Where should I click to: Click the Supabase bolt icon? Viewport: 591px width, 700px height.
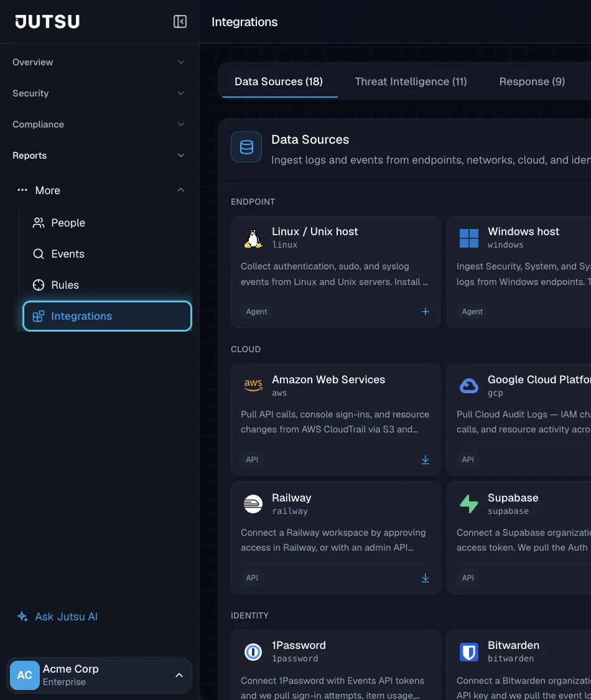468,504
